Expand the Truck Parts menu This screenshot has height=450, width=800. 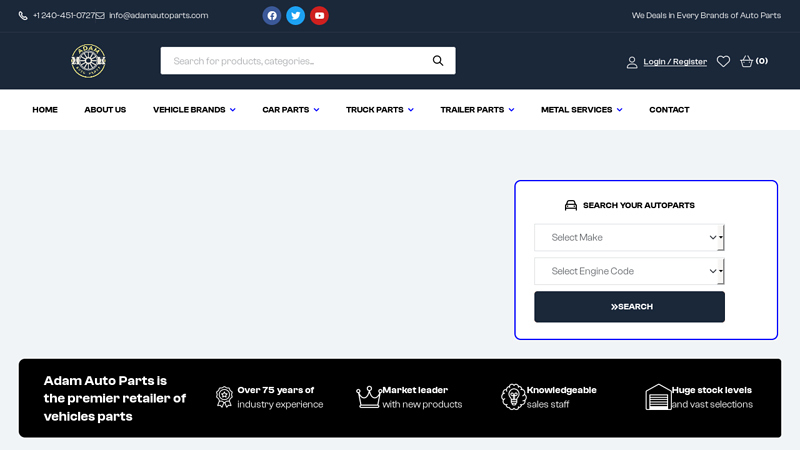pos(380,110)
